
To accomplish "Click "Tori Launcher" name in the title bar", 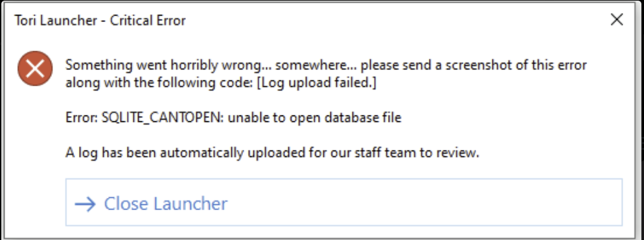I will (x=56, y=20).
